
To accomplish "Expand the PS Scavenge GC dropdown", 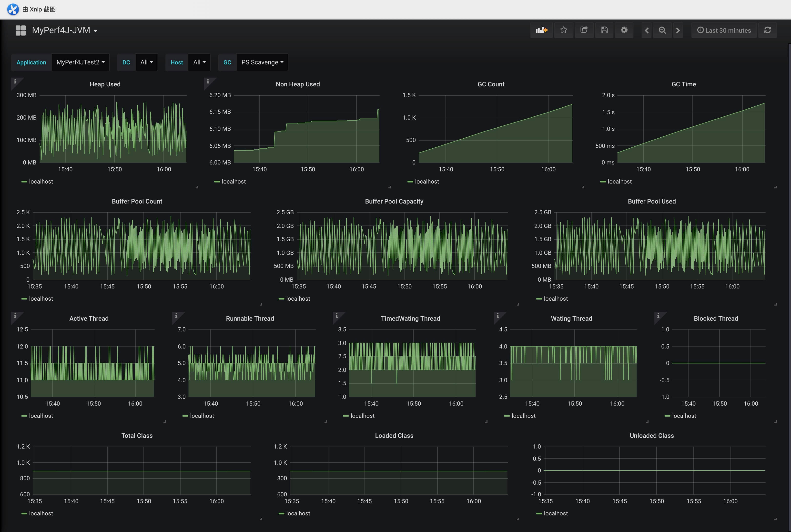I will (262, 62).
